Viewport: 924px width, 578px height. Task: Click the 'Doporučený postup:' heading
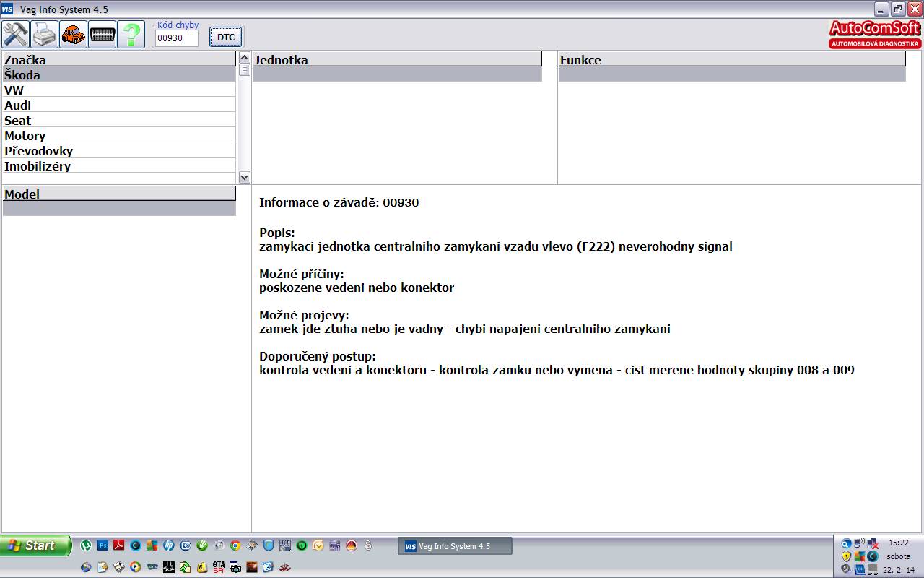[318, 356]
